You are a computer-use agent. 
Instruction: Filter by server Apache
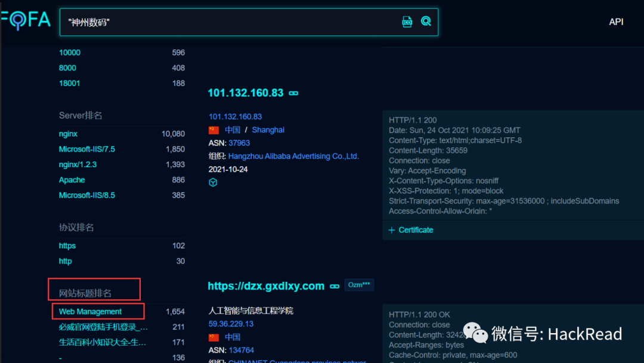pyautogui.click(x=72, y=180)
